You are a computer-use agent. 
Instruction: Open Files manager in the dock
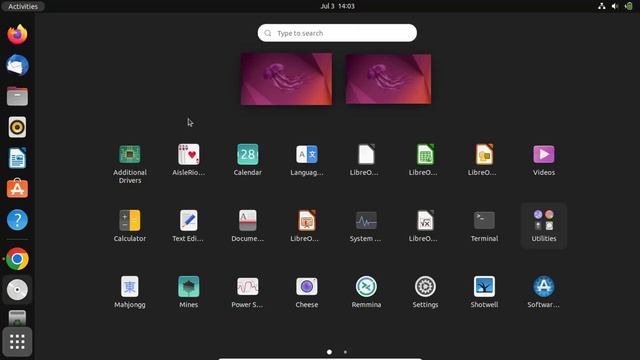tap(17, 96)
